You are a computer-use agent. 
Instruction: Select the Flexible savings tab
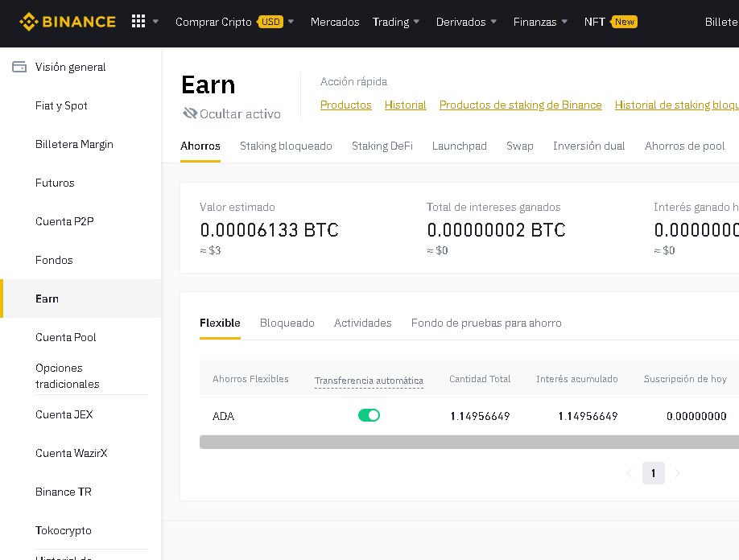220,323
